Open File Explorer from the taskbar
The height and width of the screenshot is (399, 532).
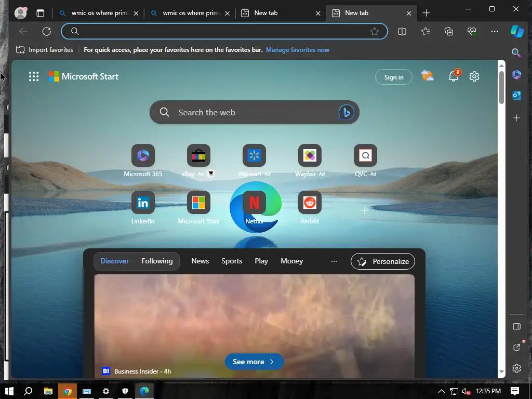tap(48, 391)
